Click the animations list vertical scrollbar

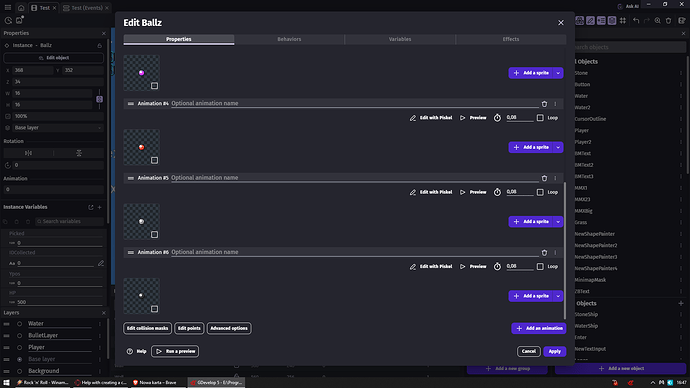tap(565, 251)
